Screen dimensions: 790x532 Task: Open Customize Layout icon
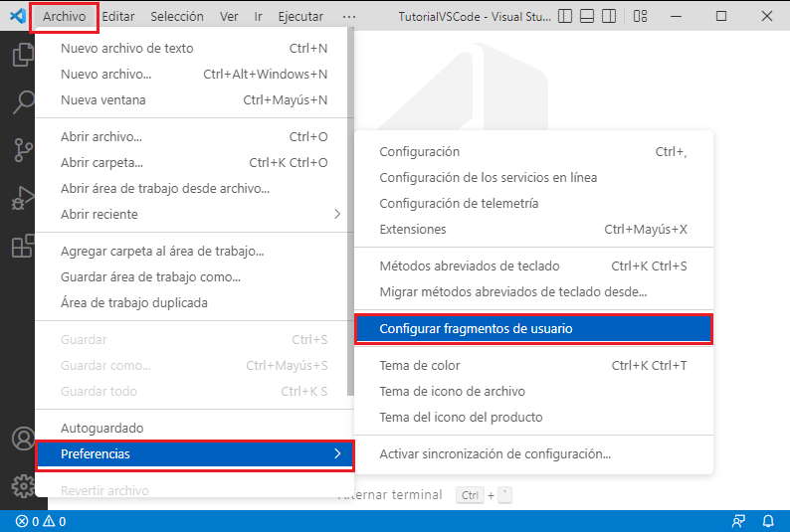(640, 16)
